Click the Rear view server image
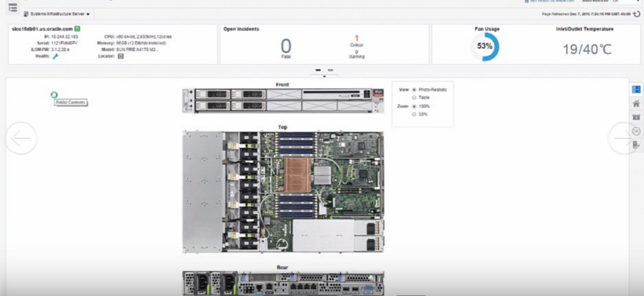Image resolution: width=644 pixels, height=296 pixels. pyautogui.click(x=283, y=283)
